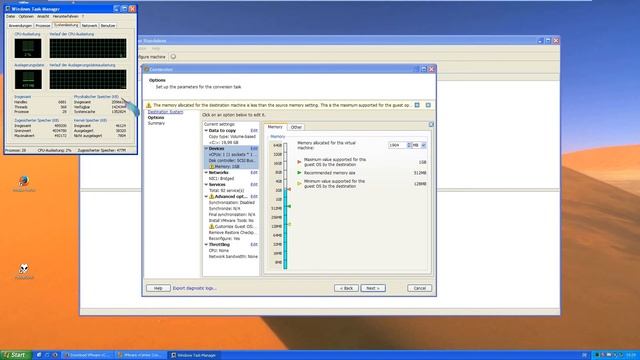Click warning icon beside Customize Guest OS
Image resolution: width=640 pixels, height=360 pixels.
pyautogui.click(x=211, y=226)
